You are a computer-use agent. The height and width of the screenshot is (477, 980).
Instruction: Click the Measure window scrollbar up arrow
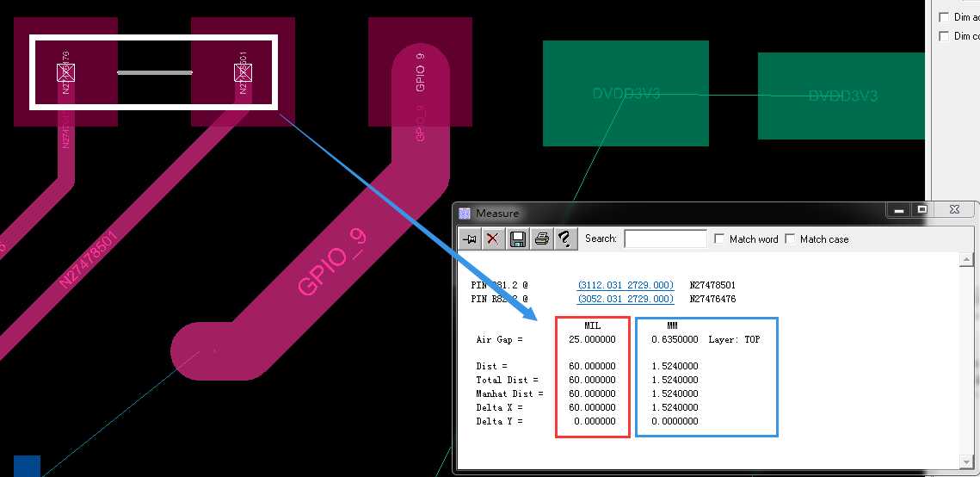coord(967,259)
